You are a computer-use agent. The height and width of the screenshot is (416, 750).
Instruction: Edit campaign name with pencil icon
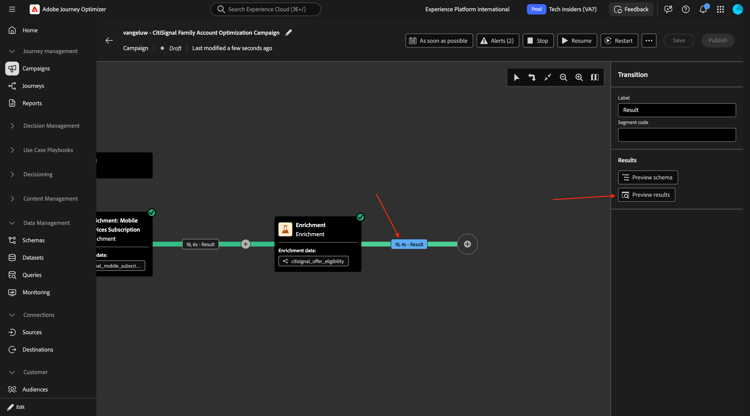click(x=288, y=33)
